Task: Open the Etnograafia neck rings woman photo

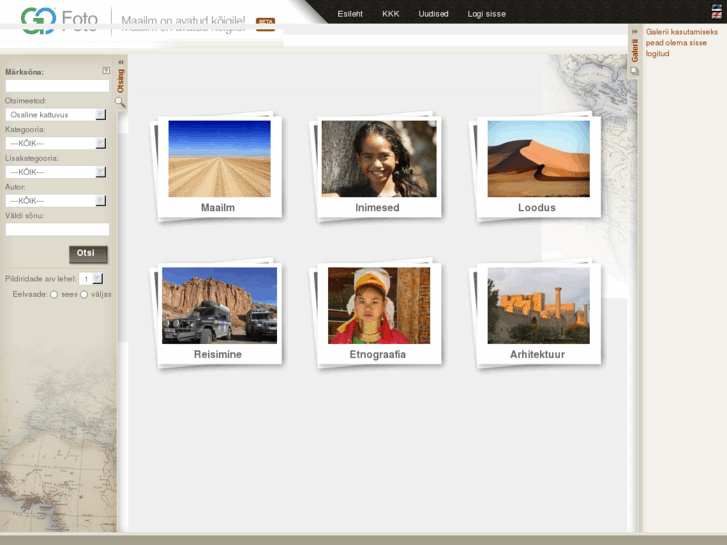Action: [x=379, y=306]
